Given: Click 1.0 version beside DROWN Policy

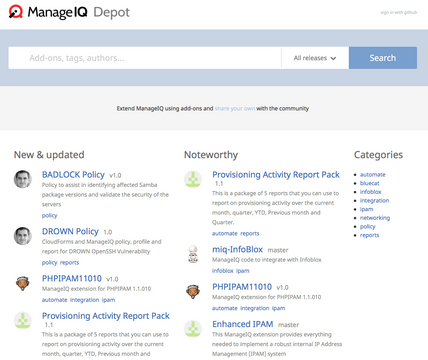Looking at the screenshot, I should [x=108, y=232].
